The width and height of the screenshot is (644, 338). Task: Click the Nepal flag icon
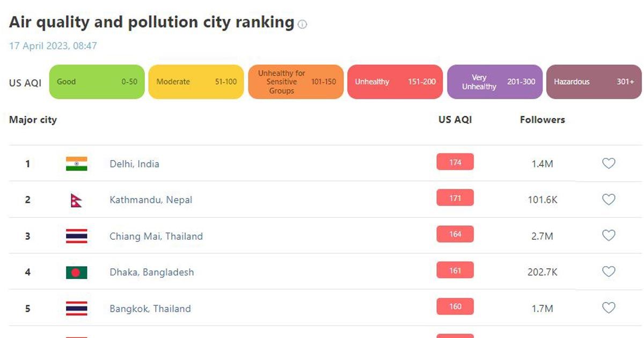pos(76,200)
